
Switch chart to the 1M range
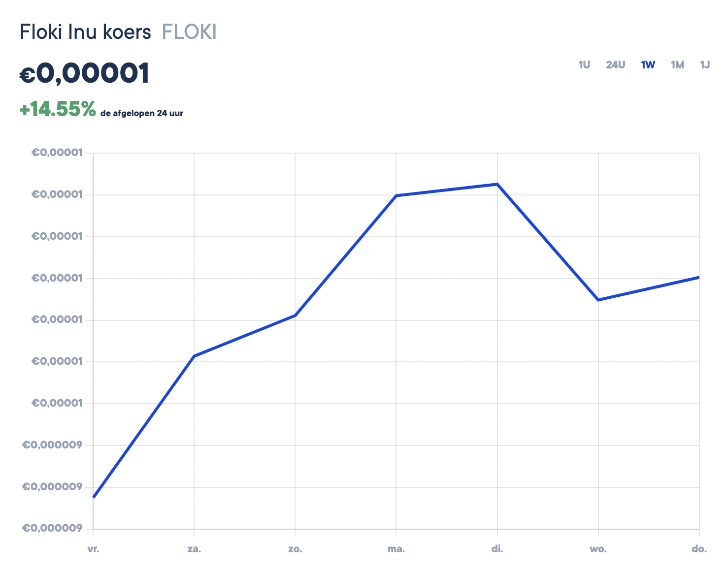click(678, 65)
